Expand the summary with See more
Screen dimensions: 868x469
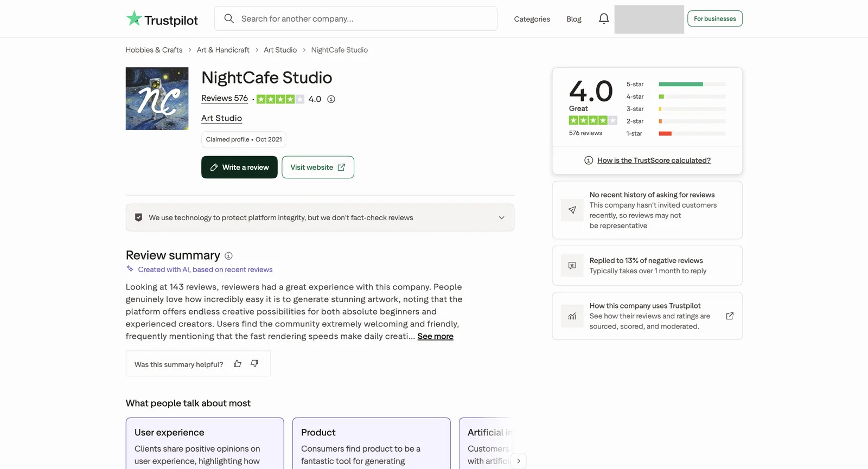pos(435,336)
